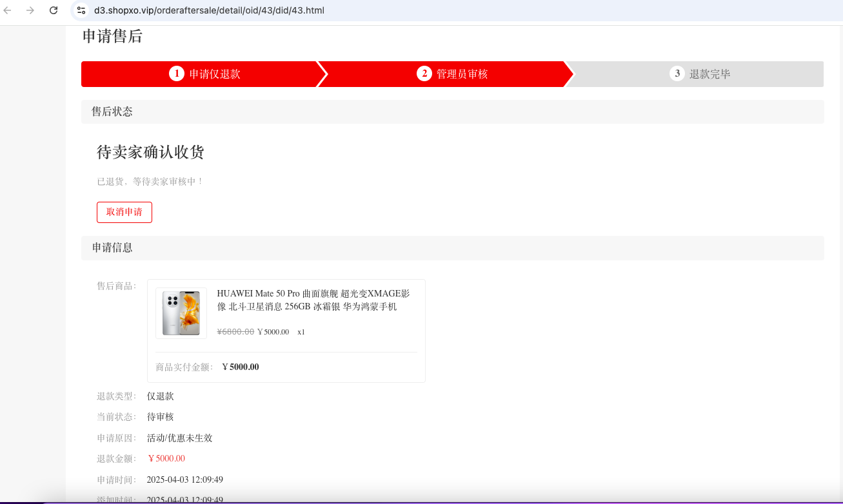The width and height of the screenshot is (843, 504).
Task: Click the 退款类型 value 仅退款
Action: pos(161,396)
